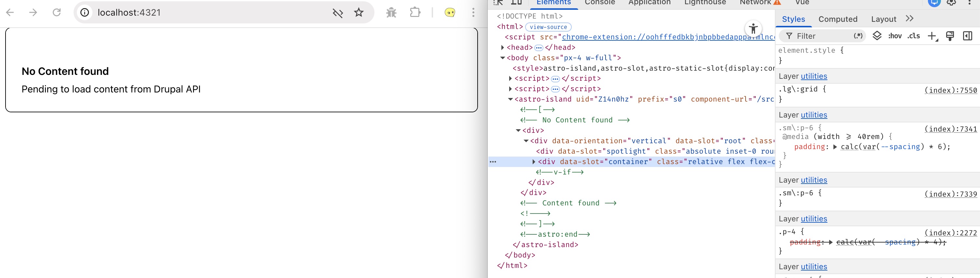
Task: Collapse the astro-island element
Action: coord(511,99)
